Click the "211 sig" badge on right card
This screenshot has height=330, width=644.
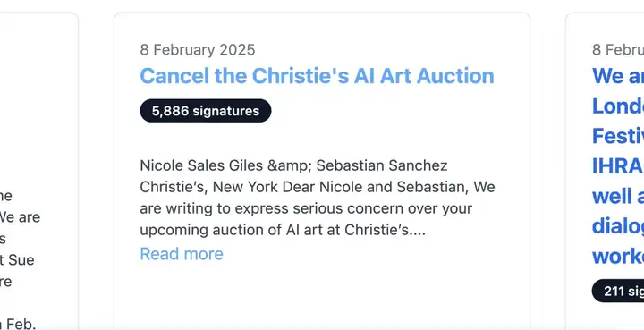point(618,291)
